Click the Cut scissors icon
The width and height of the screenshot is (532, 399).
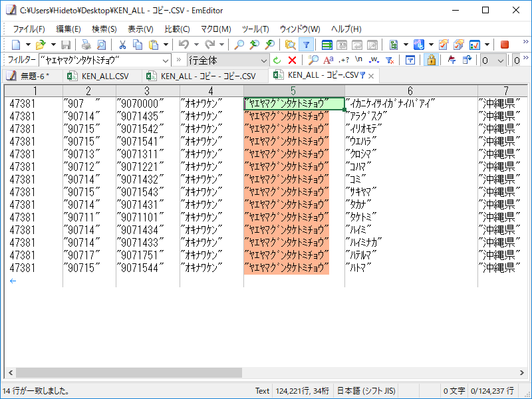click(x=122, y=45)
